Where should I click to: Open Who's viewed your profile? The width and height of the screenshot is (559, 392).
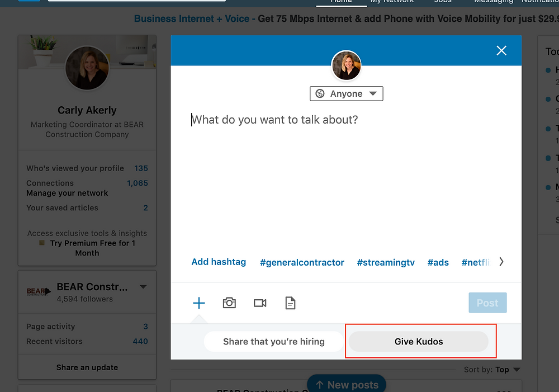click(x=87, y=168)
